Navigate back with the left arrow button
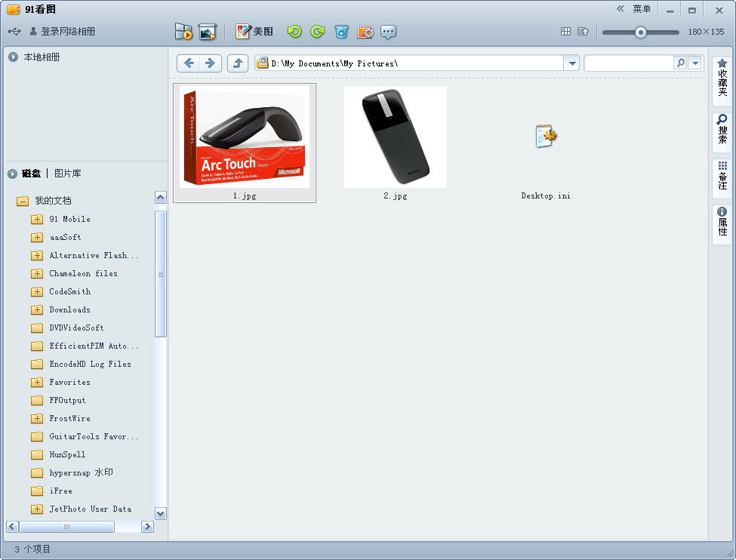The width and height of the screenshot is (736, 560). pyautogui.click(x=189, y=63)
